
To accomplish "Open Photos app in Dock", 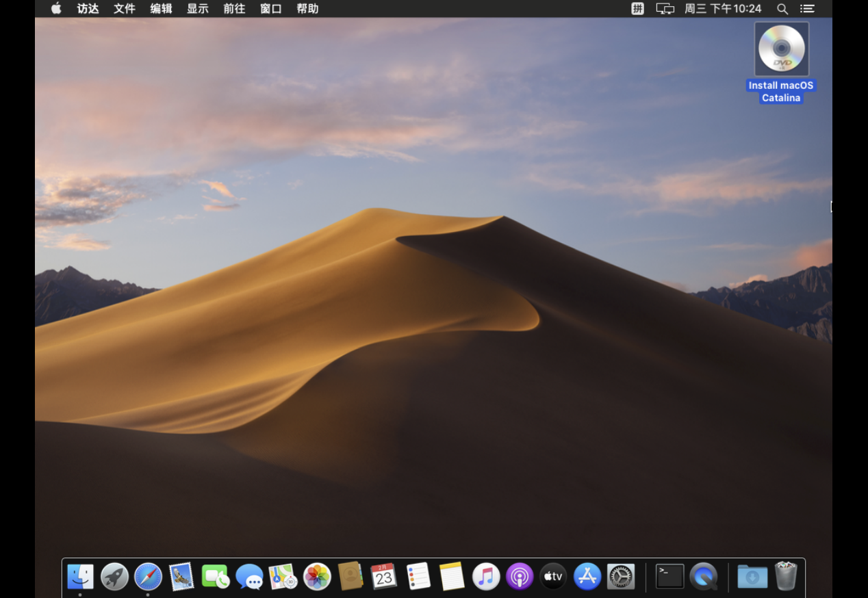I will click(317, 577).
